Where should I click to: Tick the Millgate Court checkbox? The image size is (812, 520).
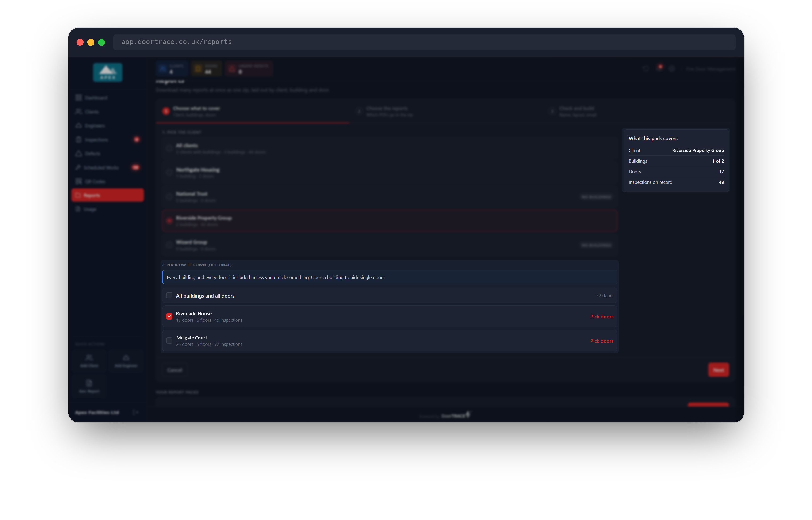click(169, 340)
